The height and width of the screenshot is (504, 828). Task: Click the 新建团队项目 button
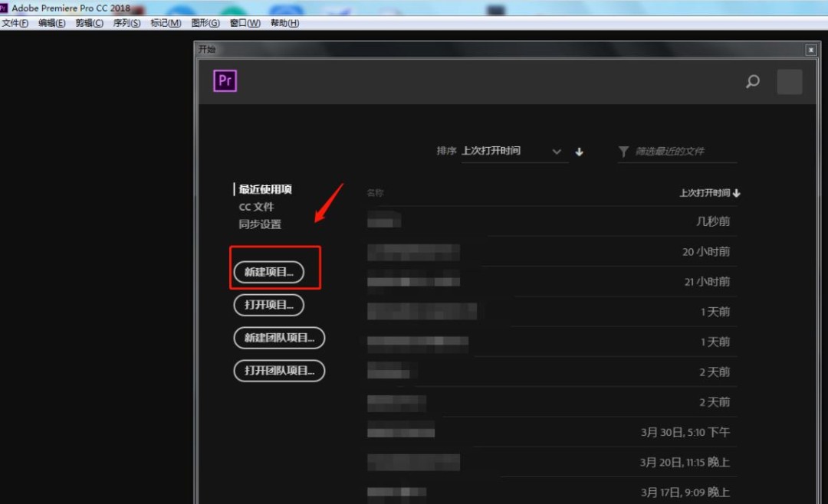(x=279, y=338)
